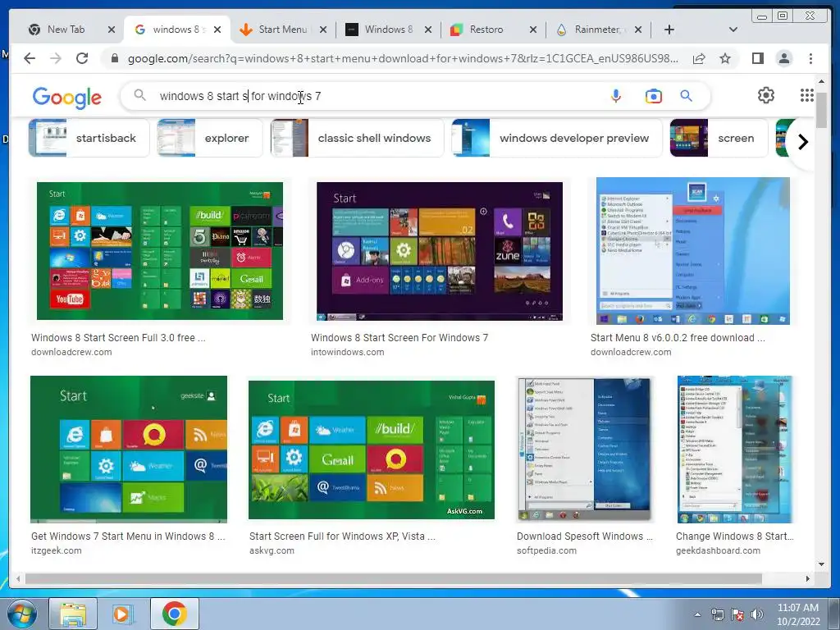
Task: Click the blue Google search magnifier button
Action: tap(686, 96)
